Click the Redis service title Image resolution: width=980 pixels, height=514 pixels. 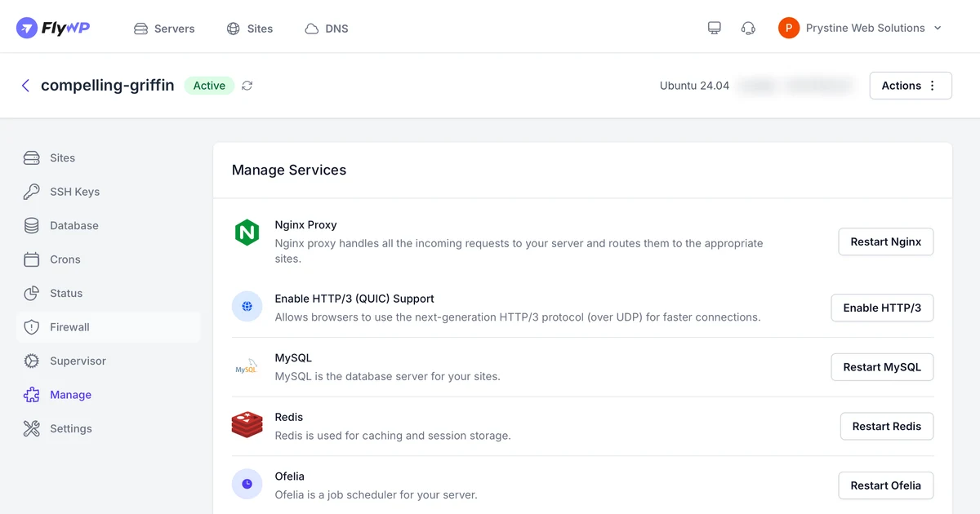pyautogui.click(x=289, y=417)
